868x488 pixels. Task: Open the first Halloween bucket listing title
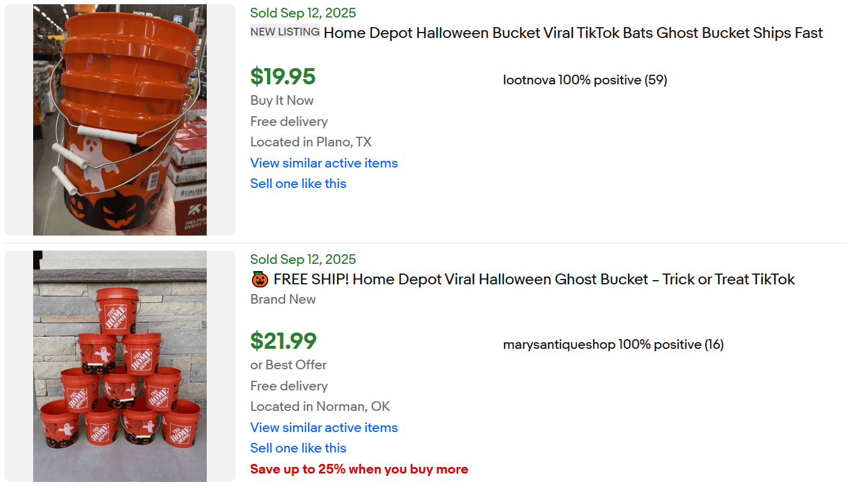coord(573,33)
